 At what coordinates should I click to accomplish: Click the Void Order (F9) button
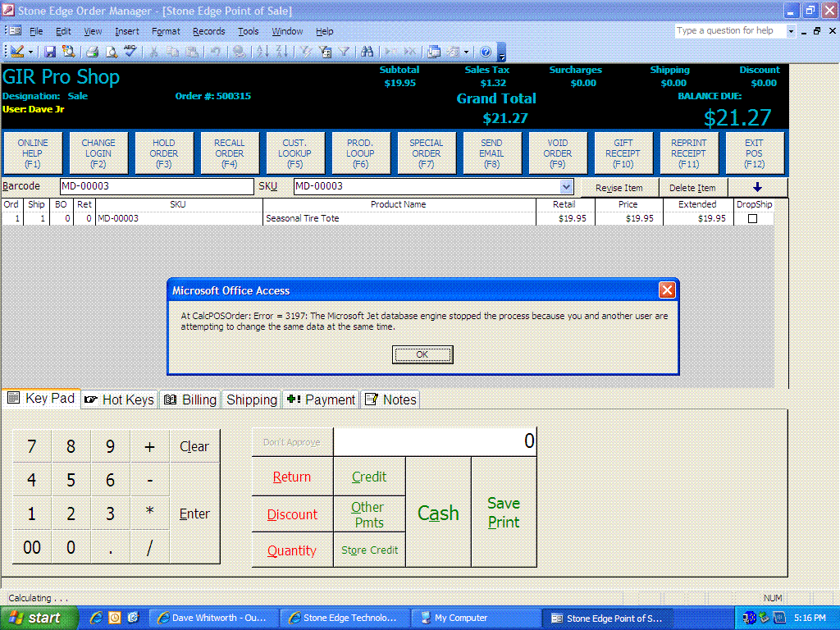pyautogui.click(x=557, y=153)
